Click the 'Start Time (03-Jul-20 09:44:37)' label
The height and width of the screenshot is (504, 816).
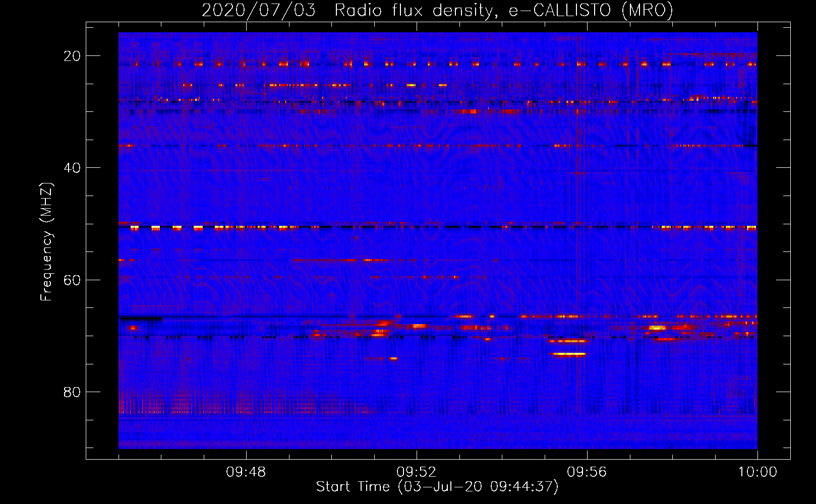coord(437,487)
